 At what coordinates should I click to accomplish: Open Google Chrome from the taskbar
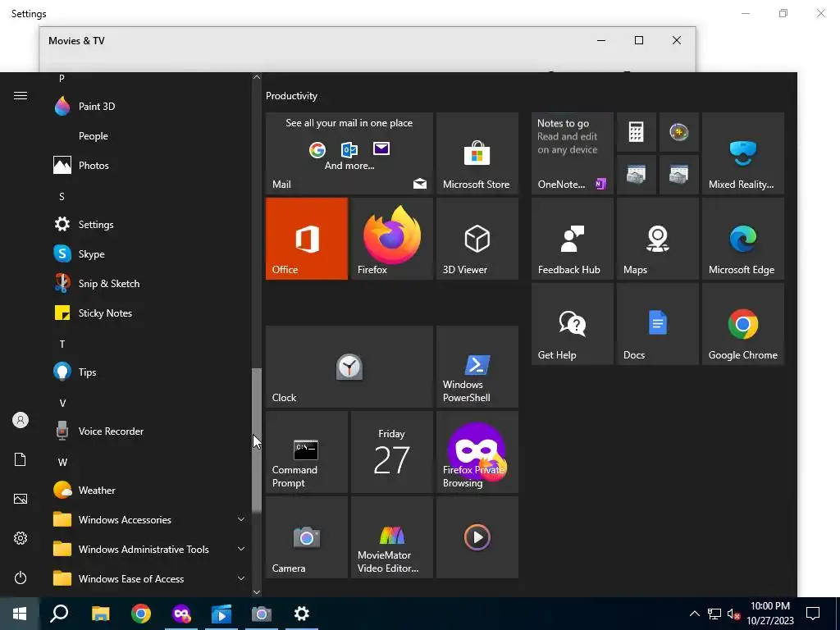(141, 614)
